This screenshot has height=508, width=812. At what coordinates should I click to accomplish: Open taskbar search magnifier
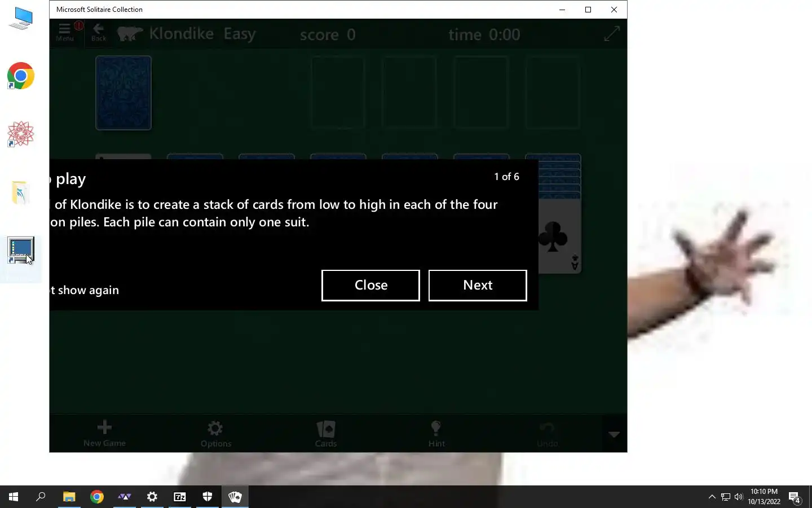41,497
